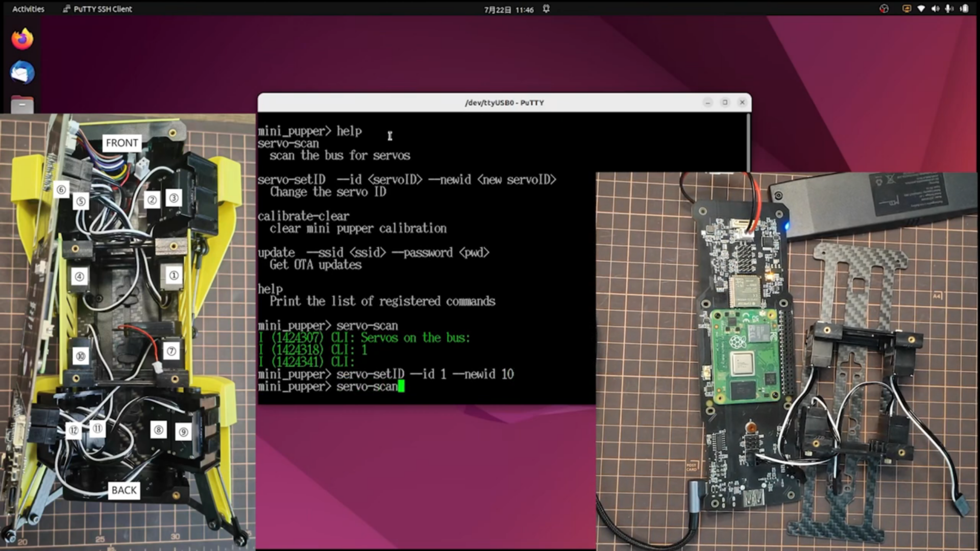This screenshot has height=551, width=980.
Task: Click the Wi-Fi status icon
Action: pyautogui.click(x=921, y=9)
